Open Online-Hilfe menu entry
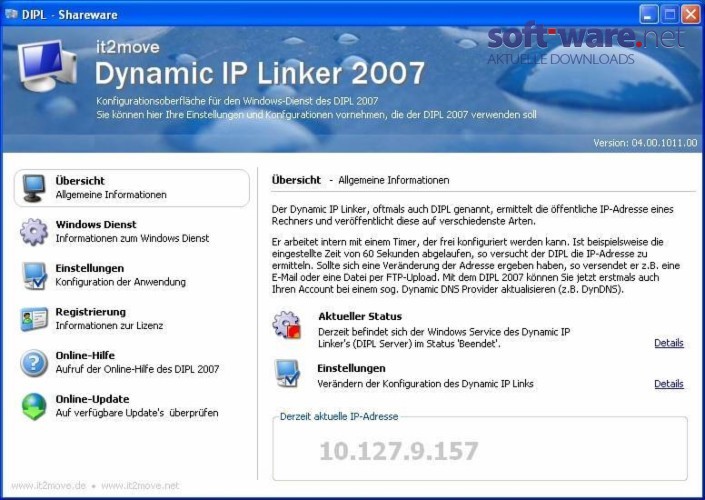This screenshot has width=705, height=500. (132, 362)
